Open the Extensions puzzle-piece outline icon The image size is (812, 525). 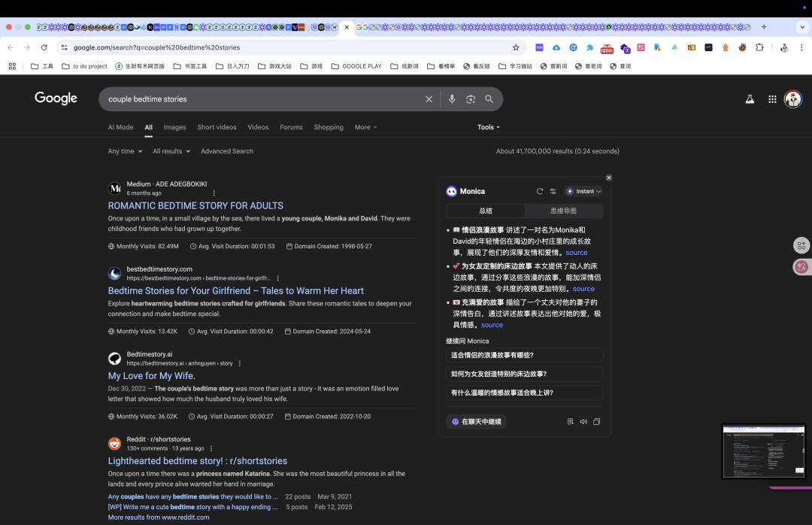[x=759, y=47]
